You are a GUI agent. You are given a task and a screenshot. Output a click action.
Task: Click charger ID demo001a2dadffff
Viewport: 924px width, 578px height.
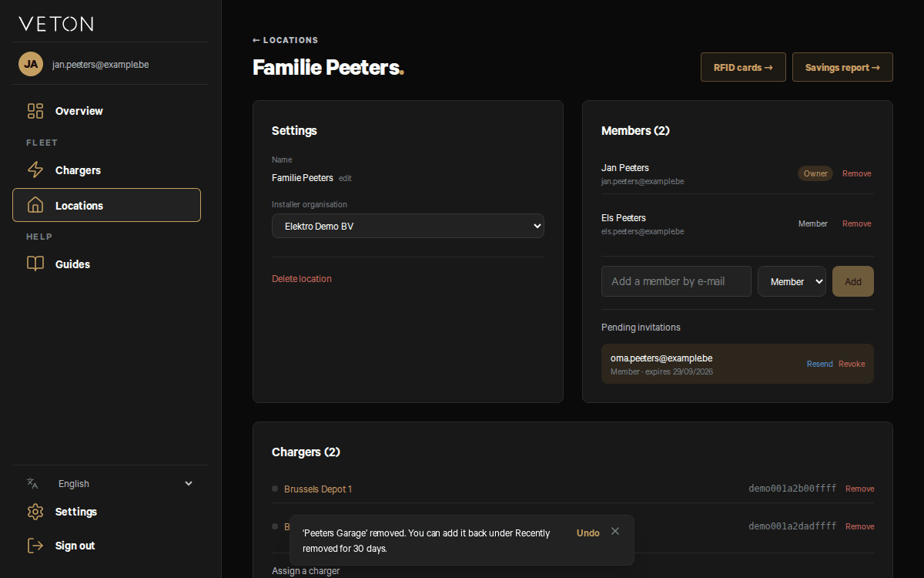[x=792, y=526]
